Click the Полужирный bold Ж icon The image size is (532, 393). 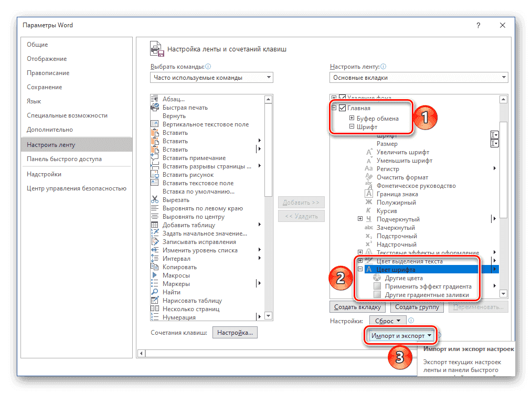369,202
